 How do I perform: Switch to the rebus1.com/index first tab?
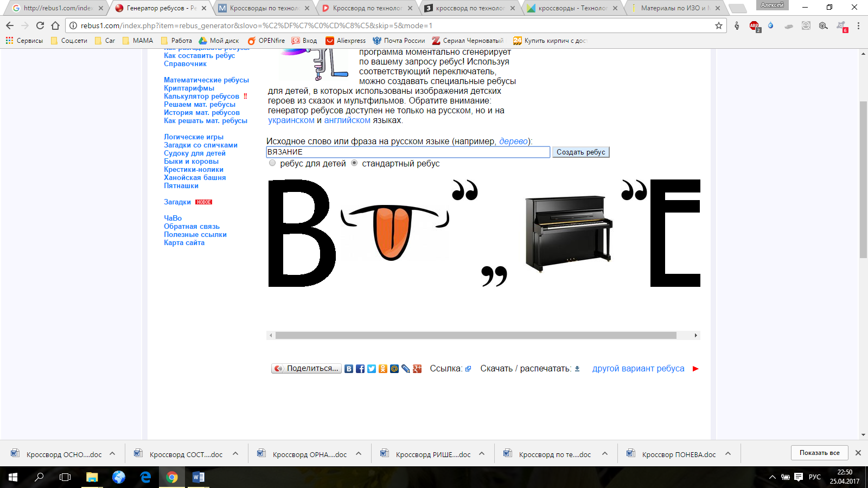click(56, 8)
